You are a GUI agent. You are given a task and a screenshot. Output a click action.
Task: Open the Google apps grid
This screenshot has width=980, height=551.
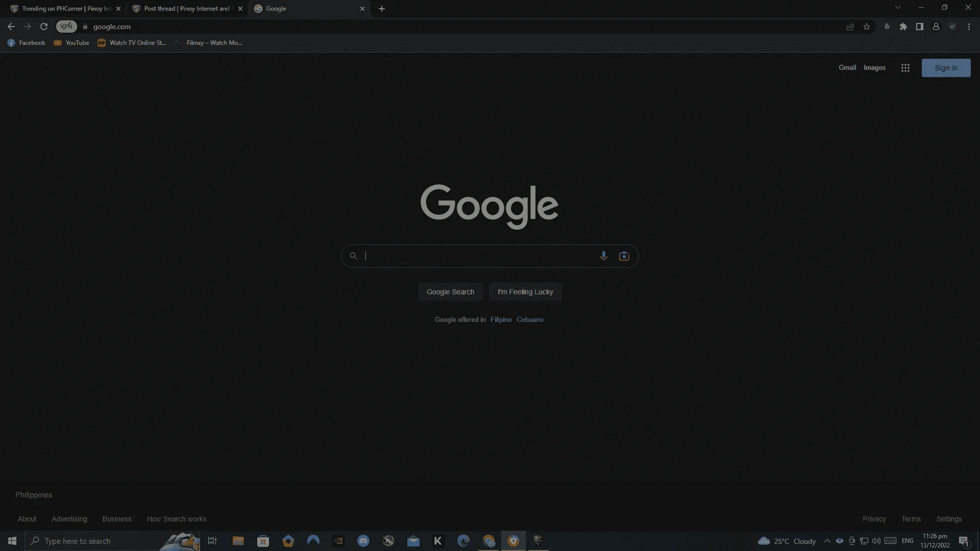pyautogui.click(x=905, y=68)
